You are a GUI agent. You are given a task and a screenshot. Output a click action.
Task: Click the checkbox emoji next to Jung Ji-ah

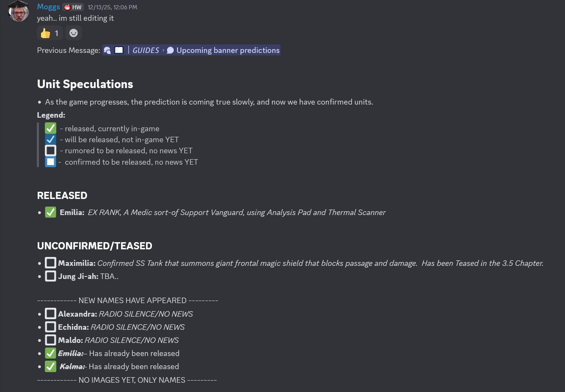tap(51, 276)
